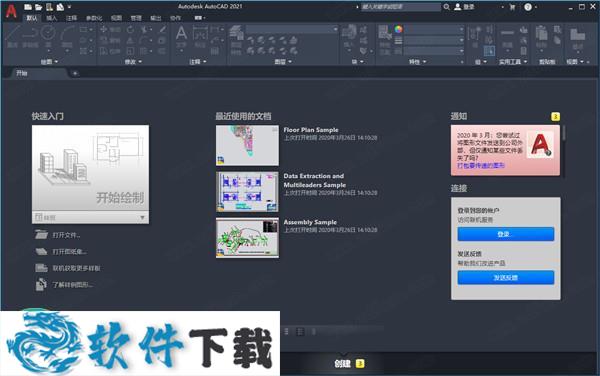The image size is (600, 376).
Task: Switch to the 插入 (Insert) ribbon tab
Action: [51, 18]
